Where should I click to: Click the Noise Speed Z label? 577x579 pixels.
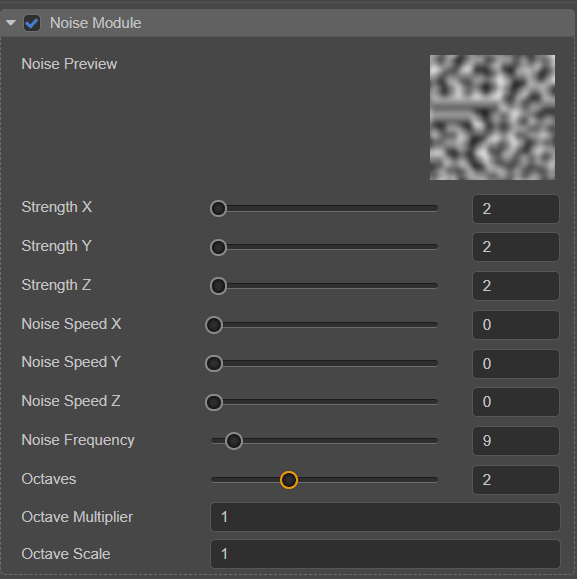pos(71,401)
